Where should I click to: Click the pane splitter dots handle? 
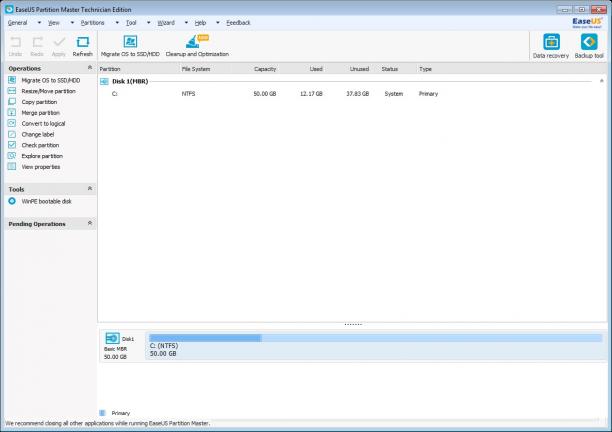[x=353, y=324]
